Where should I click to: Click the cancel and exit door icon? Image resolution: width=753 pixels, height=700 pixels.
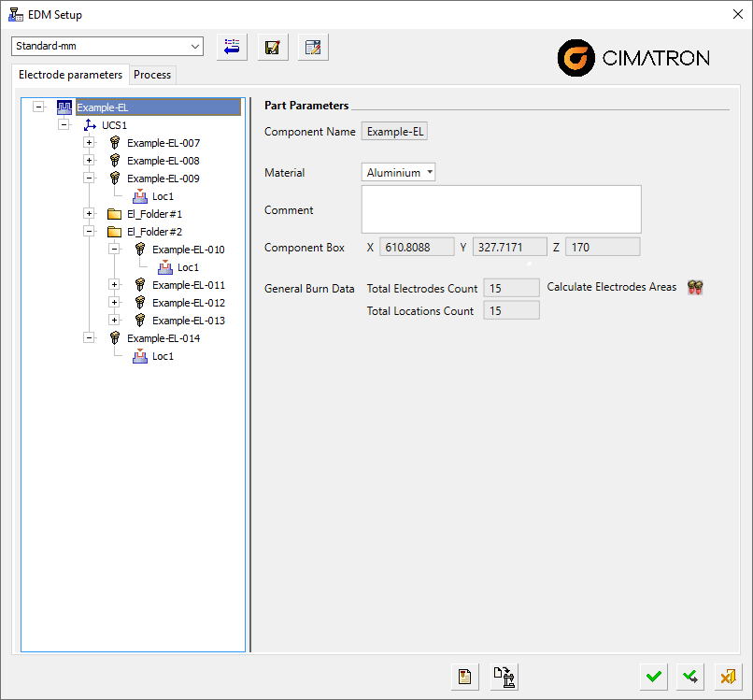[727, 676]
